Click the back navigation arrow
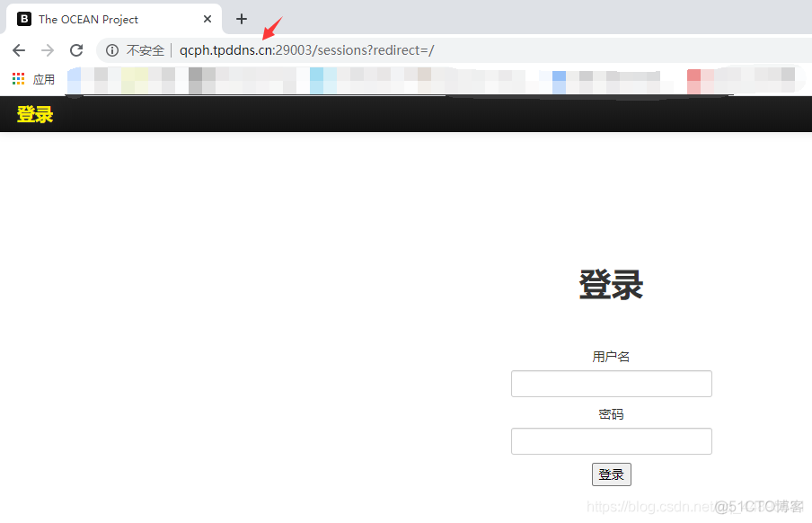 [x=18, y=50]
